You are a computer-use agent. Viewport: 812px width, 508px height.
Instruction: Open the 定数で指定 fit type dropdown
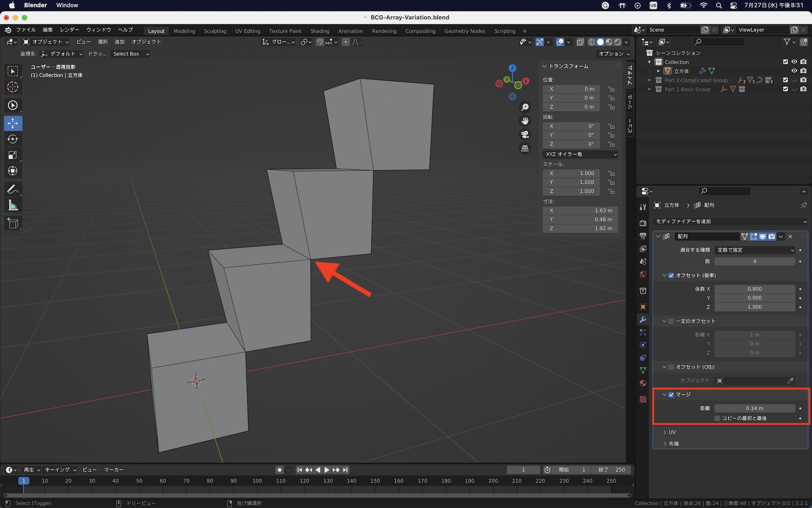(x=755, y=250)
